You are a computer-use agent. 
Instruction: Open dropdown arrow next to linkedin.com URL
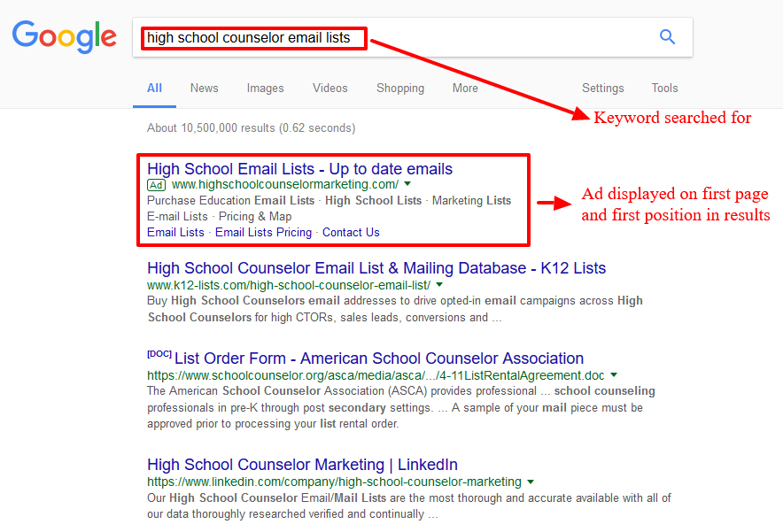point(531,482)
